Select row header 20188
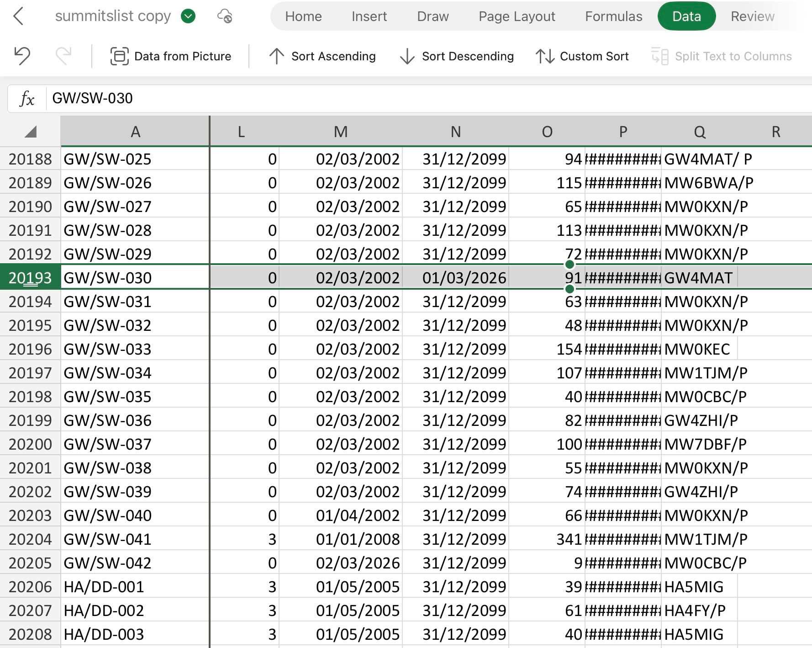 30,159
